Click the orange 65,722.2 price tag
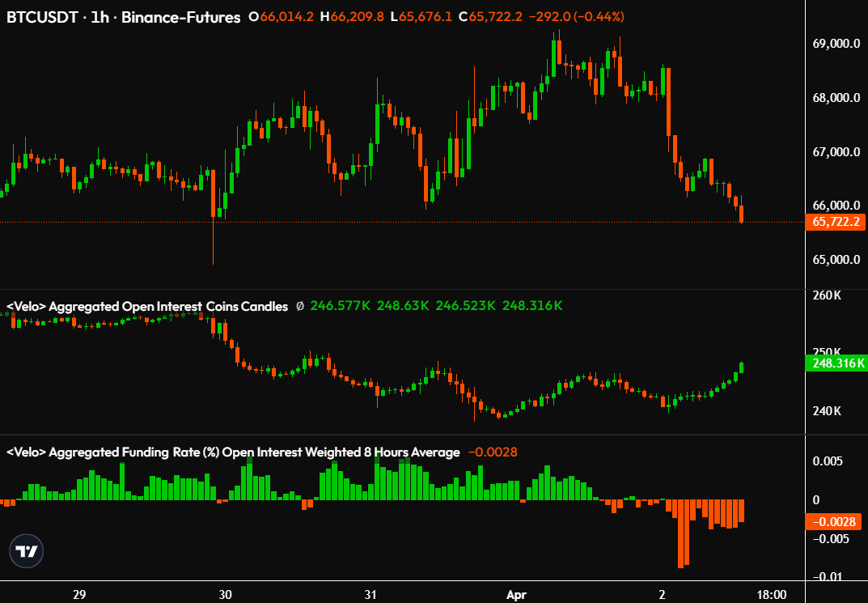Screen dimensions: 868x603 click(x=836, y=223)
